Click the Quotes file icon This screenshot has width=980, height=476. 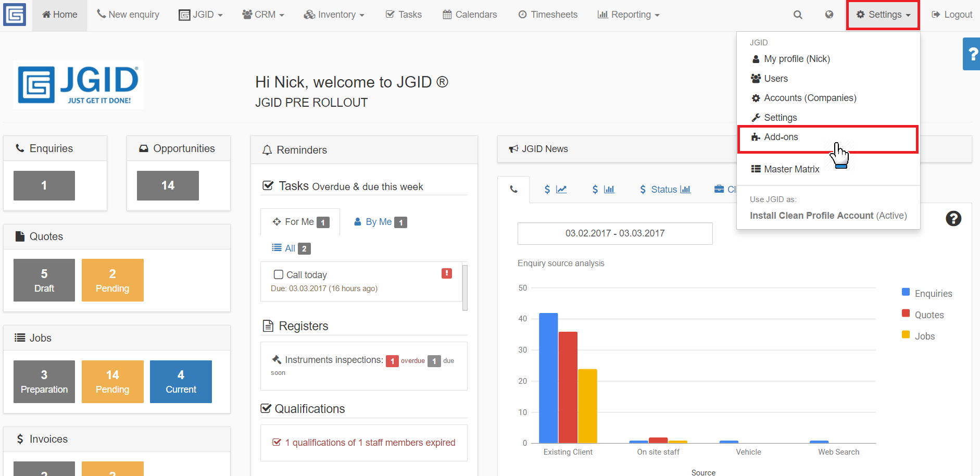(20, 236)
